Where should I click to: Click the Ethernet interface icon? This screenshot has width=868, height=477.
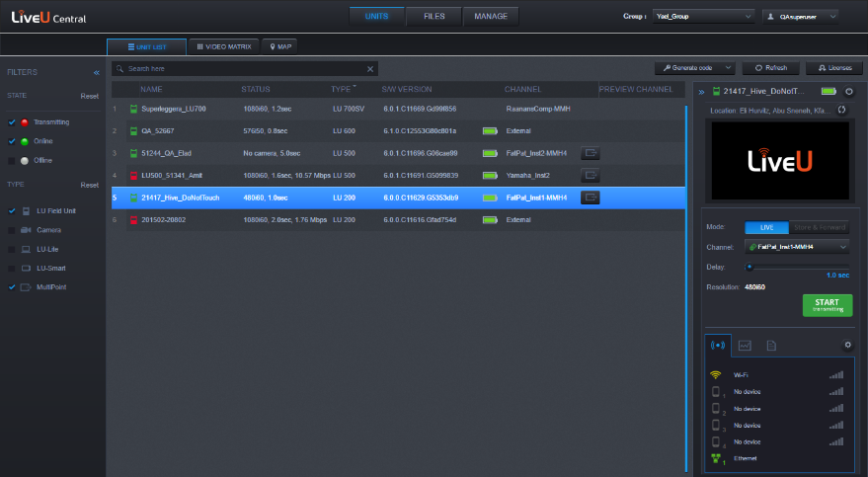coord(716,458)
